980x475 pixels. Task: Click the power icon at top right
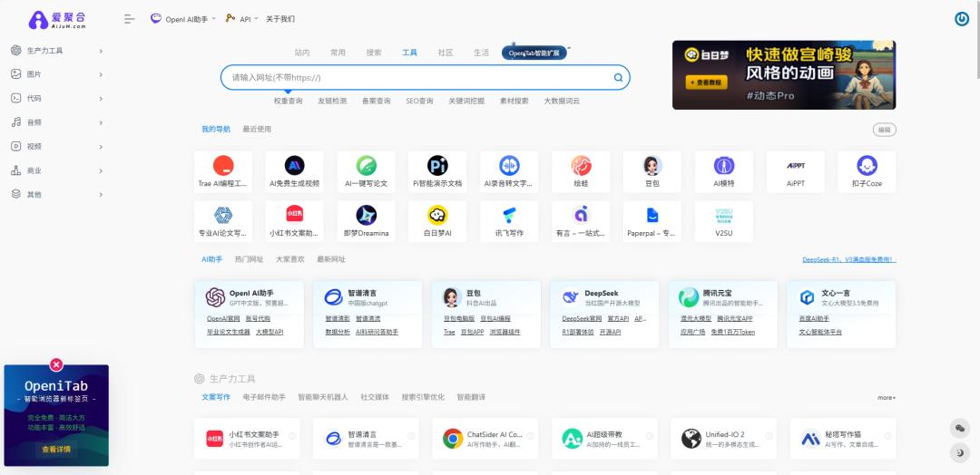pyautogui.click(x=961, y=19)
